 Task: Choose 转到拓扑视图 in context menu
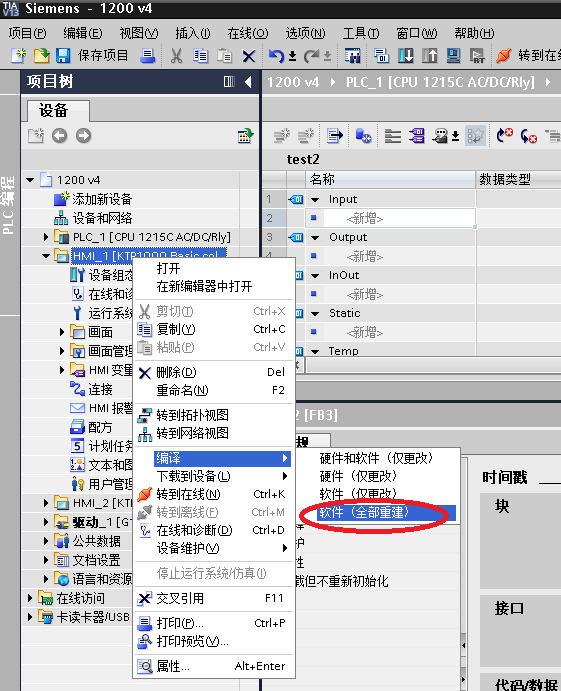click(x=212, y=415)
